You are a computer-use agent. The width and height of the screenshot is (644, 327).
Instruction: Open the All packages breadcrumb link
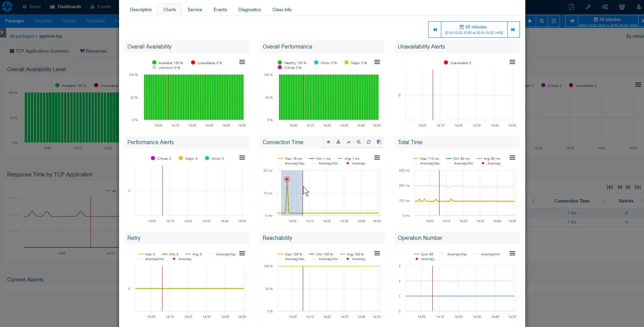[x=22, y=36]
